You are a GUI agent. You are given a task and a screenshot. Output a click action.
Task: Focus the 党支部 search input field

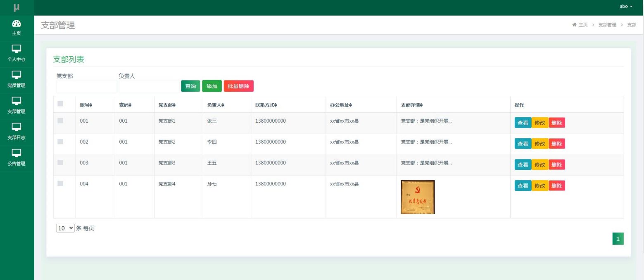point(87,86)
